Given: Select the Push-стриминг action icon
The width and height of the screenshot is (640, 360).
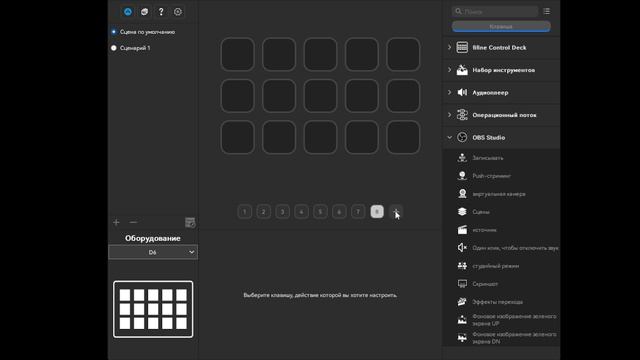Looking at the screenshot, I should coord(462,176).
